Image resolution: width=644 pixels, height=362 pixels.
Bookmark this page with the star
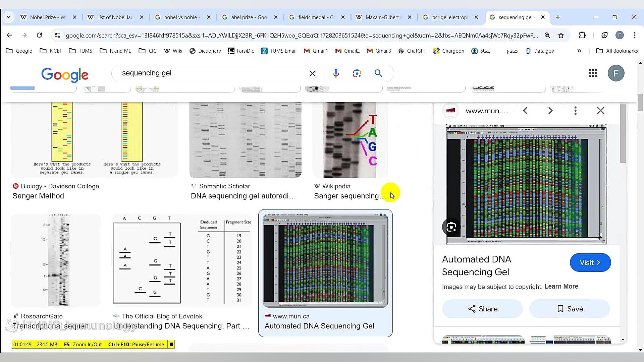pos(561,35)
